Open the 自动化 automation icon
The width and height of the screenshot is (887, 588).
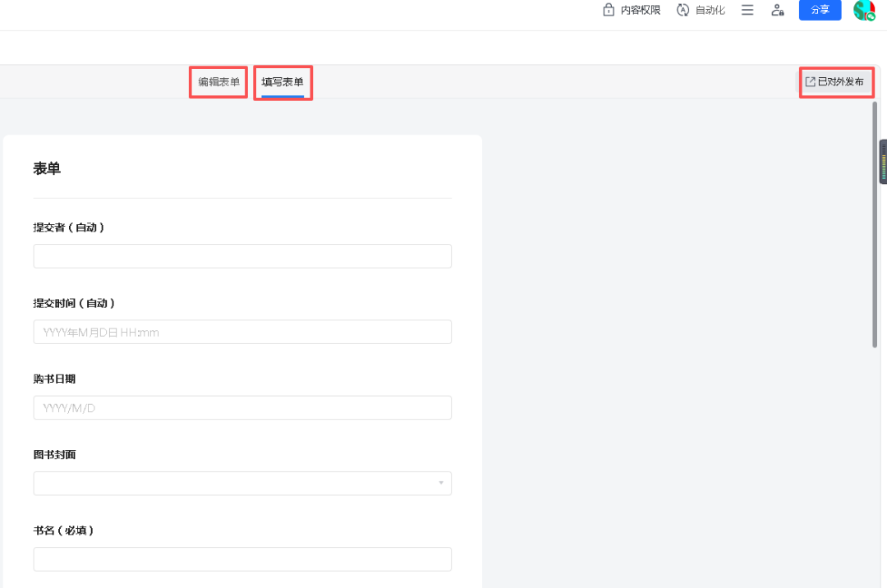point(682,11)
